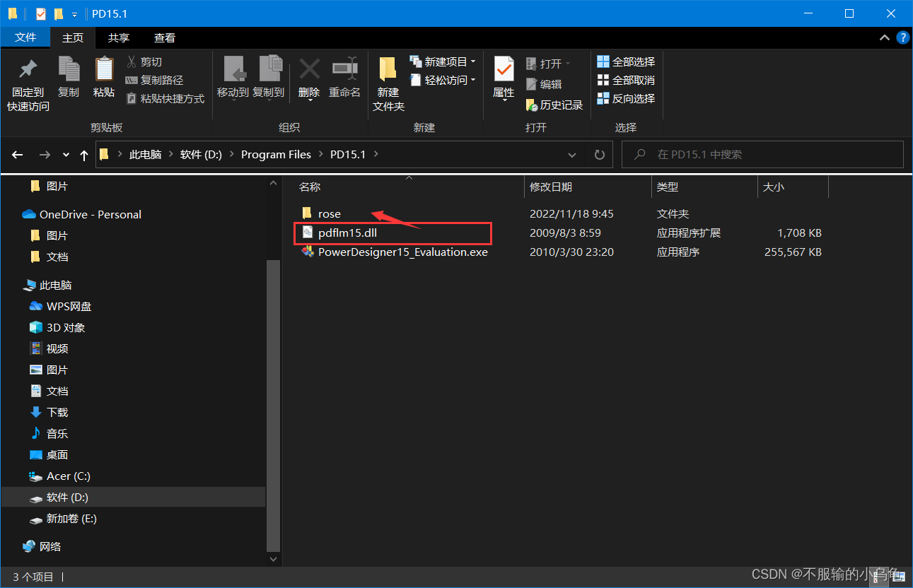This screenshot has width=913, height=588.
Task: Click the Cut scissors command
Action: pyautogui.click(x=144, y=61)
